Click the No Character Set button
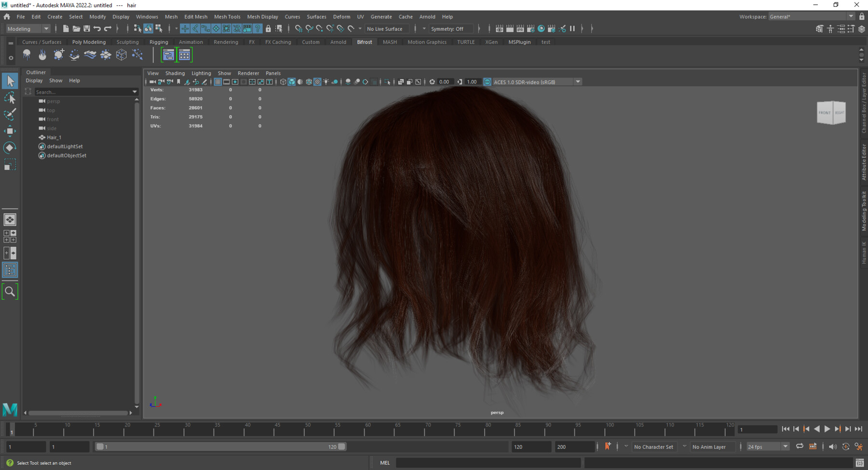This screenshot has height=470, width=868. [653, 447]
